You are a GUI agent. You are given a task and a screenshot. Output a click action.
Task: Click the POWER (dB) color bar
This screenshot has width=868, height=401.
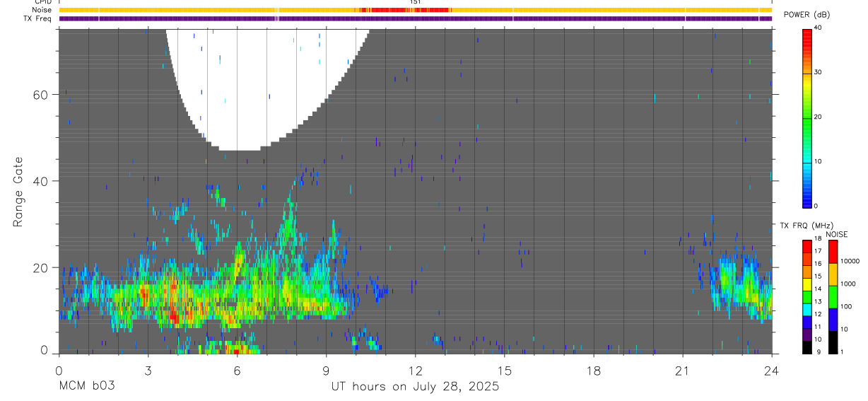807,117
